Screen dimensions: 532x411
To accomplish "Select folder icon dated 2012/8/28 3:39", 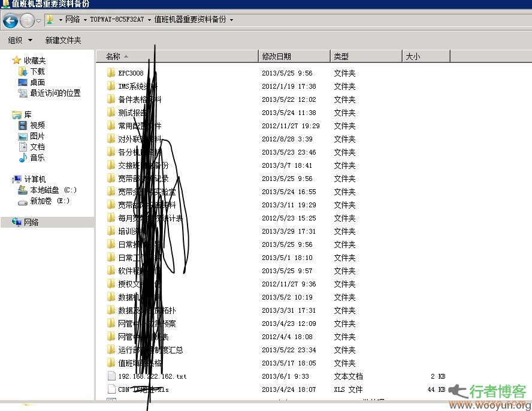I will click(x=111, y=139).
